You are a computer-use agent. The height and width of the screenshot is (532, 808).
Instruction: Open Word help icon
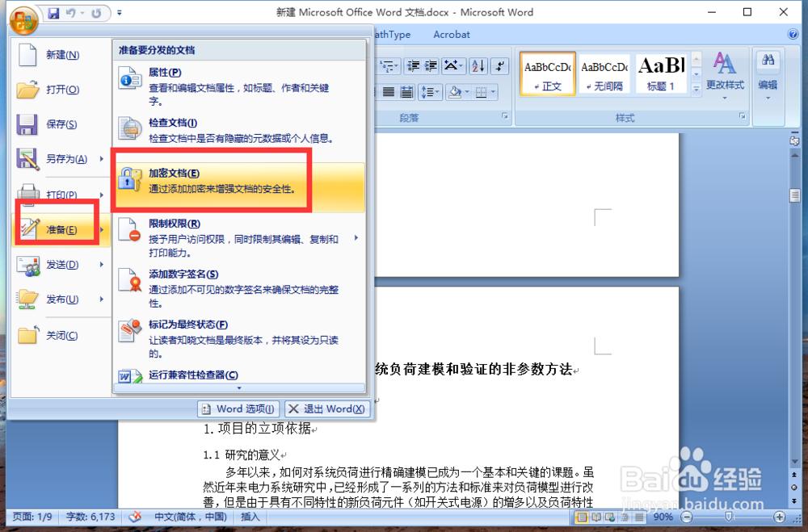coord(793,34)
